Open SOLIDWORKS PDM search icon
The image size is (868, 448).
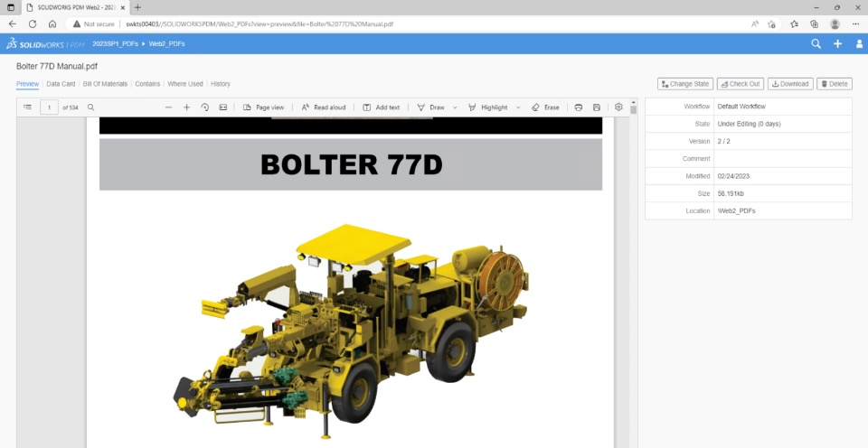coord(816,43)
